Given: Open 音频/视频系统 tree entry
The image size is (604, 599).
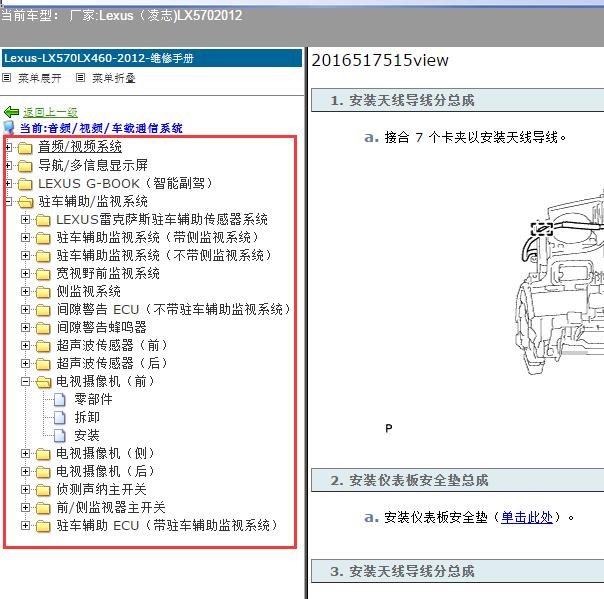Looking at the screenshot, I should point(80,147).
